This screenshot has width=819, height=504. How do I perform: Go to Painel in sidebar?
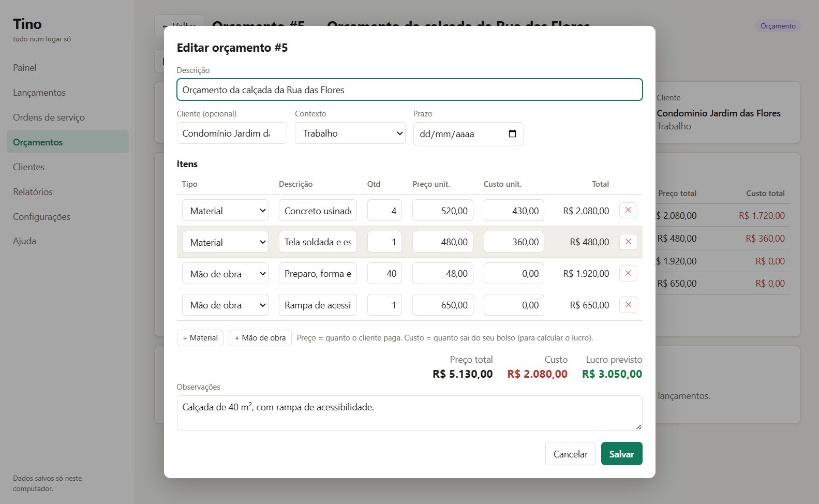68,68
